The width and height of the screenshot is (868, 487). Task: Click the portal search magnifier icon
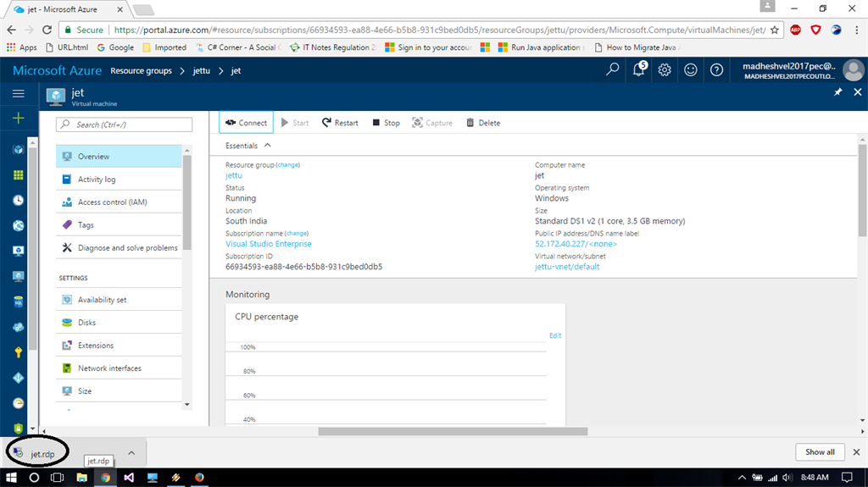point(612,69)
